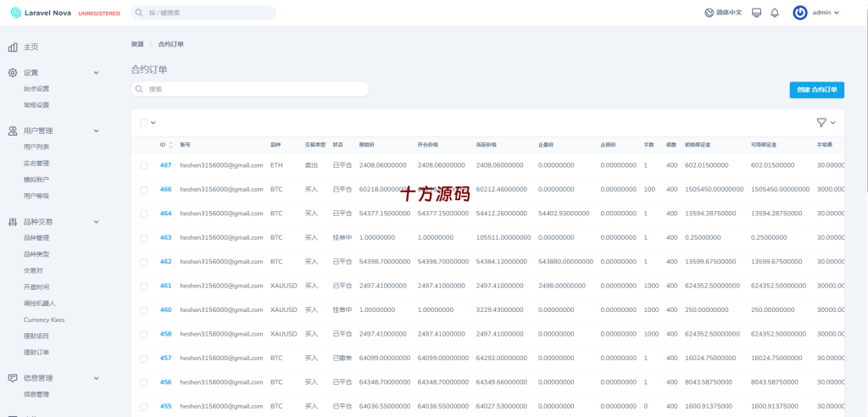Screen dimensions: 868x417
Task: Focus the 合约订单 搜索 field
Action: 250,89
